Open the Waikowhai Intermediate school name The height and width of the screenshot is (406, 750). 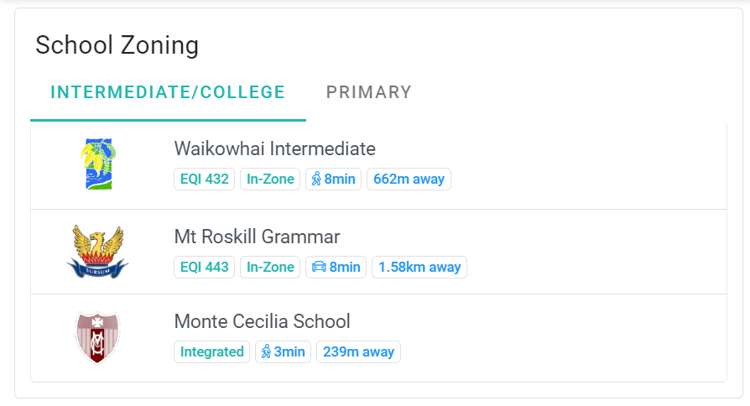(275, 149)
